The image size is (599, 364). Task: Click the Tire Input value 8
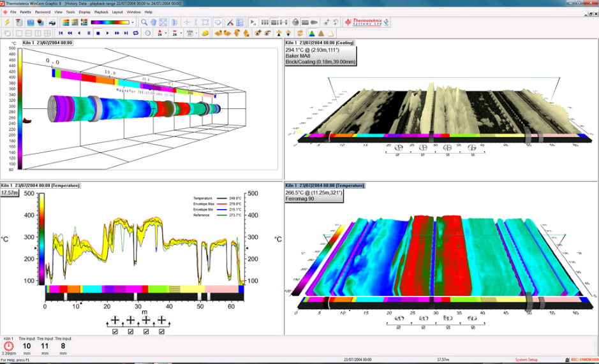(x=63, y=346)
